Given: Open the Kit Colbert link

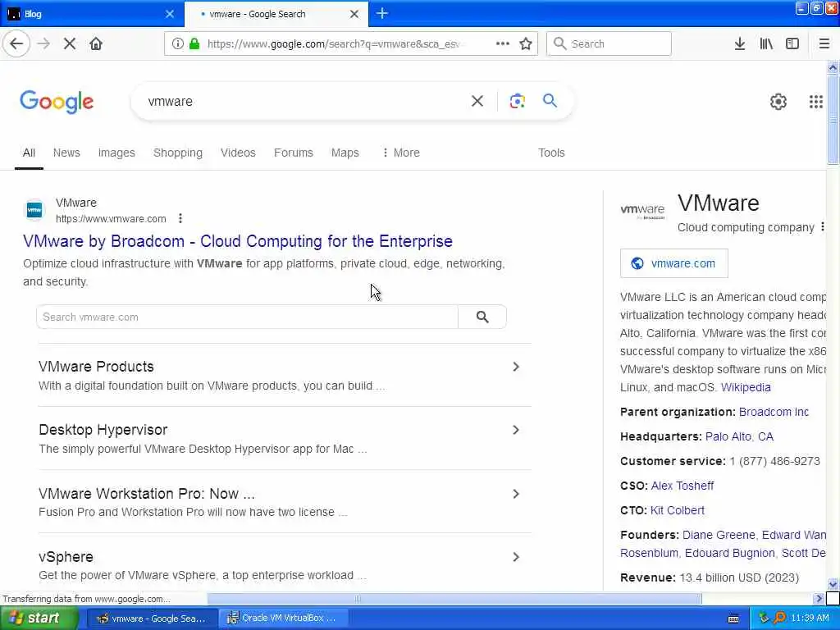Looking at the screenshot, I should click(x=677, y=510).
